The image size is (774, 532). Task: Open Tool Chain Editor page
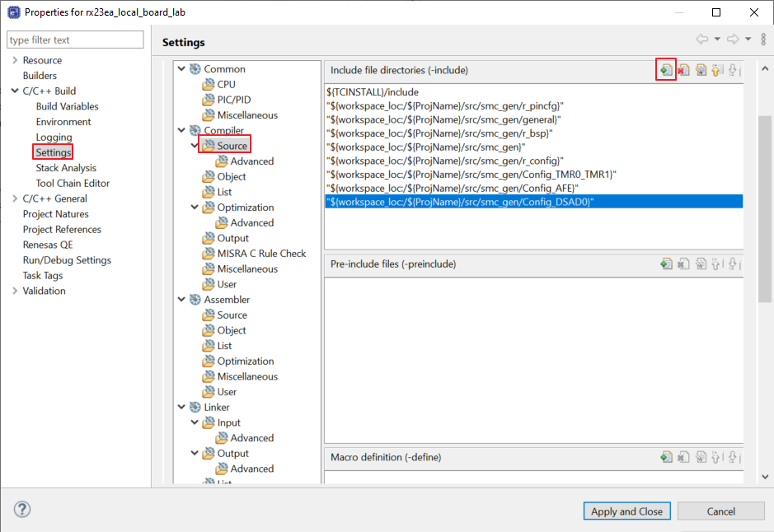point(73,184)
